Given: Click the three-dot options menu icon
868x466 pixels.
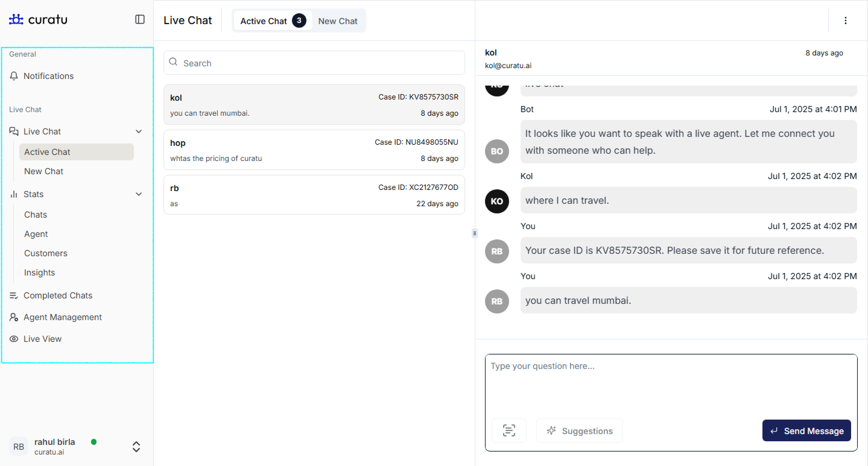Looking at the screenshot, I should (x=845, y=21).
